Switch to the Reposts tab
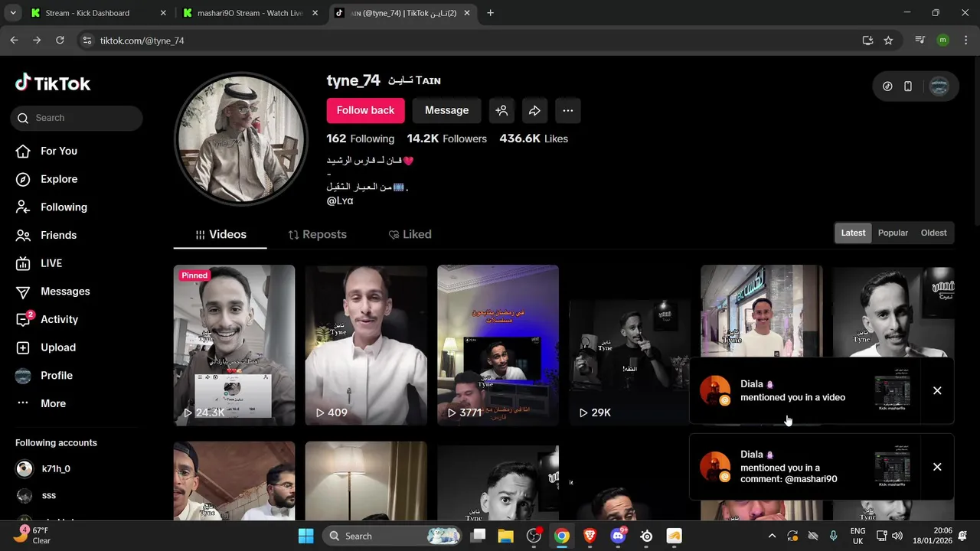The image size is (980, 551). coord(317,234)
